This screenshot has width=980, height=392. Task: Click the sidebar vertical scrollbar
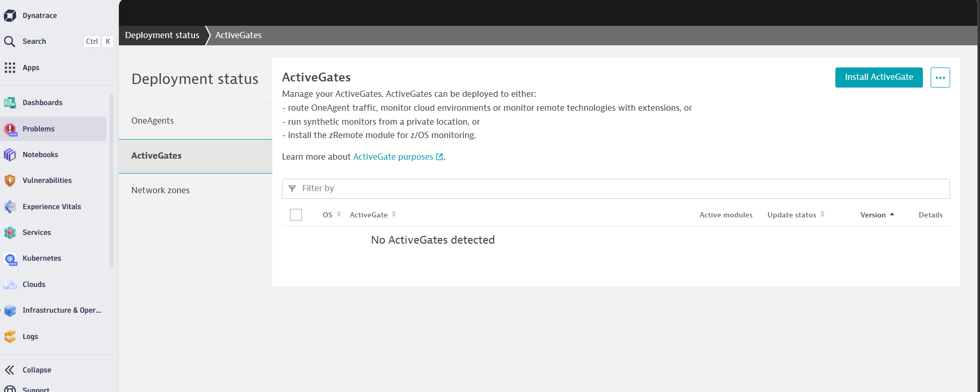(x=111, y=181)
